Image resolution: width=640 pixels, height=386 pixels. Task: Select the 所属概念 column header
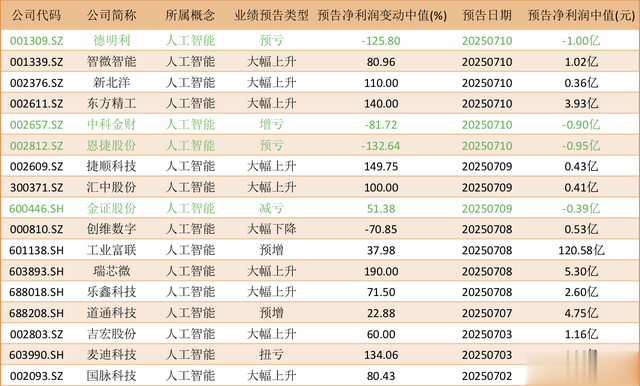pos(190,16)
